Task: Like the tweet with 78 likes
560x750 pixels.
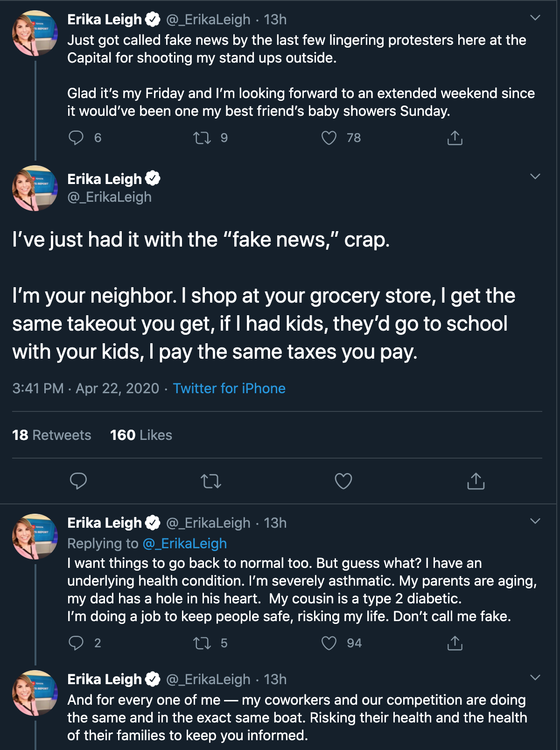Action: [329, 138]
